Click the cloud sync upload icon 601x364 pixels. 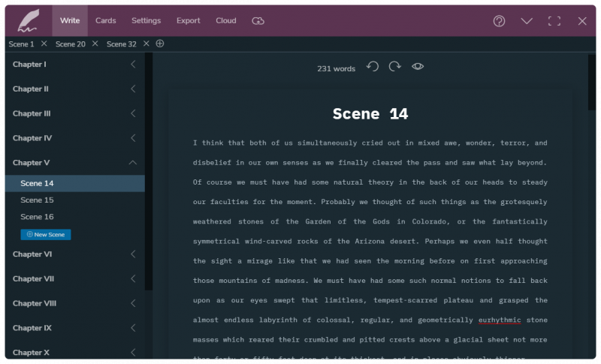click(258, 21)
